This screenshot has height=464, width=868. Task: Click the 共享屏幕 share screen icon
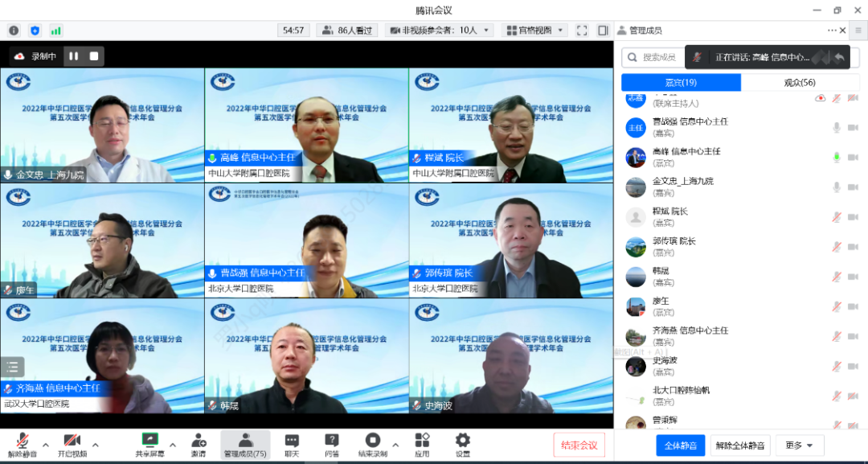pyautogui.click(x=149, y=441)
